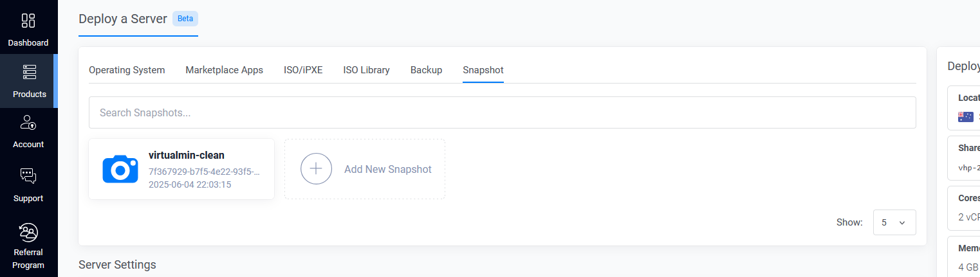Open the Referral Program icon
Screen dimensions: 980x277
28,231
